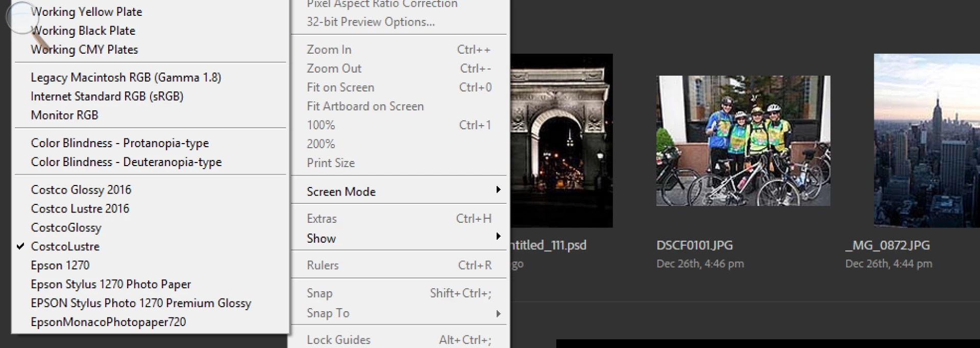The height and width of the screenshot is (348, 980).
Task: Expand the Screen Mode submenu
Action: pos(399,192)
